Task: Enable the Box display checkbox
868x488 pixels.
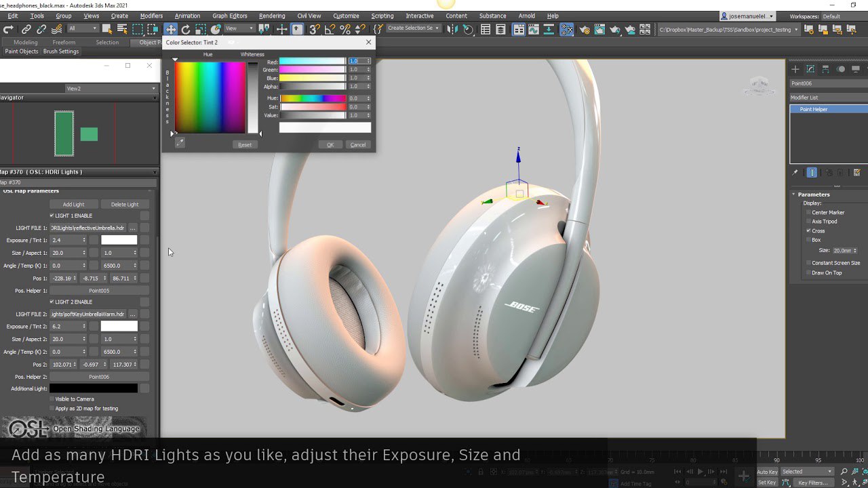Action: tap(808, 240)
